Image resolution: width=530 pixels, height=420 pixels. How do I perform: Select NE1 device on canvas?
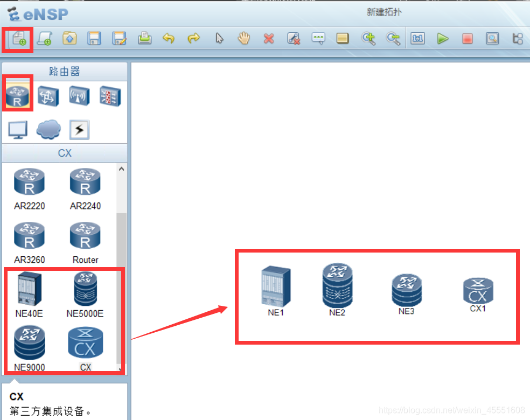pos(276,291)
